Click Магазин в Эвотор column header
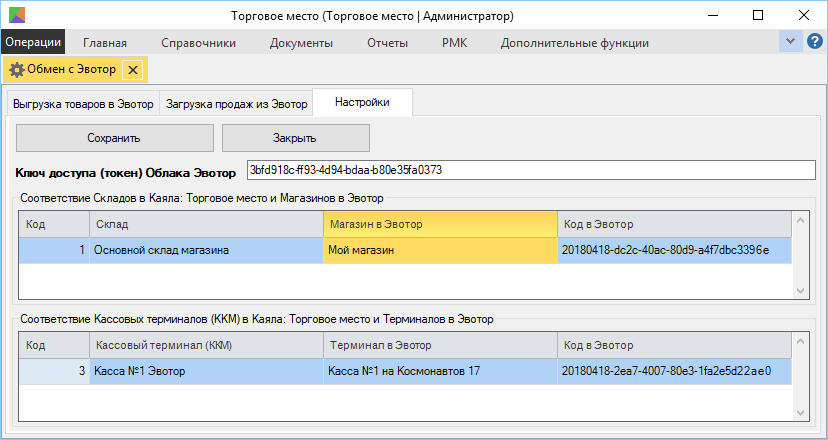The height and width of the screenshot is (440, 828). [440, 224]
